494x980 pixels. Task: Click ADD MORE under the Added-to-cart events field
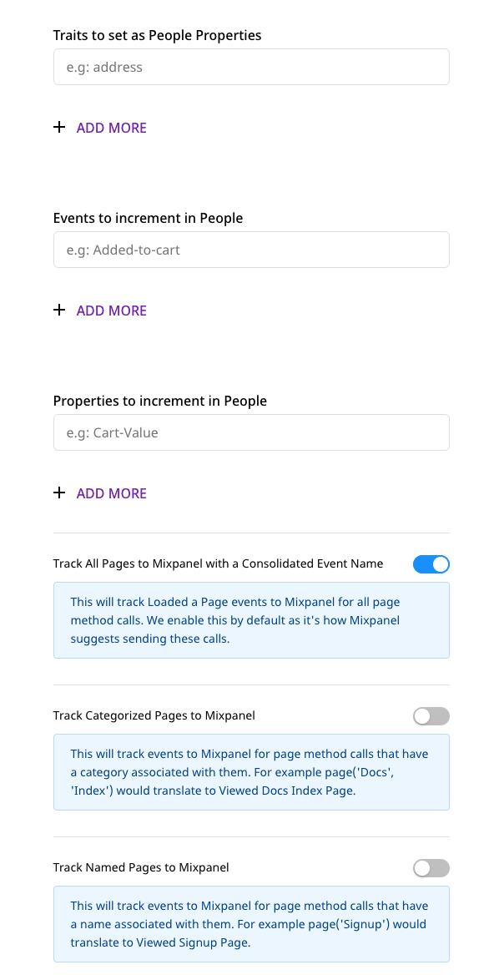tap(111, 310)
